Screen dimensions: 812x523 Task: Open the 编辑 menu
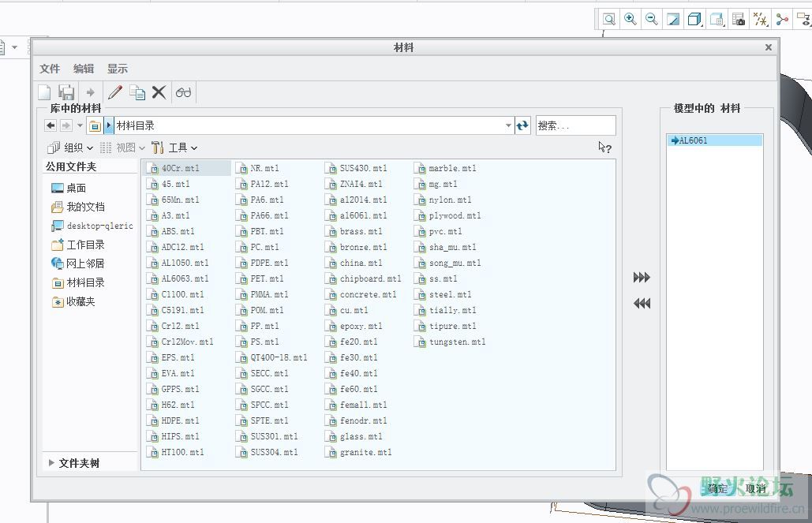click(x=84, y=69)
